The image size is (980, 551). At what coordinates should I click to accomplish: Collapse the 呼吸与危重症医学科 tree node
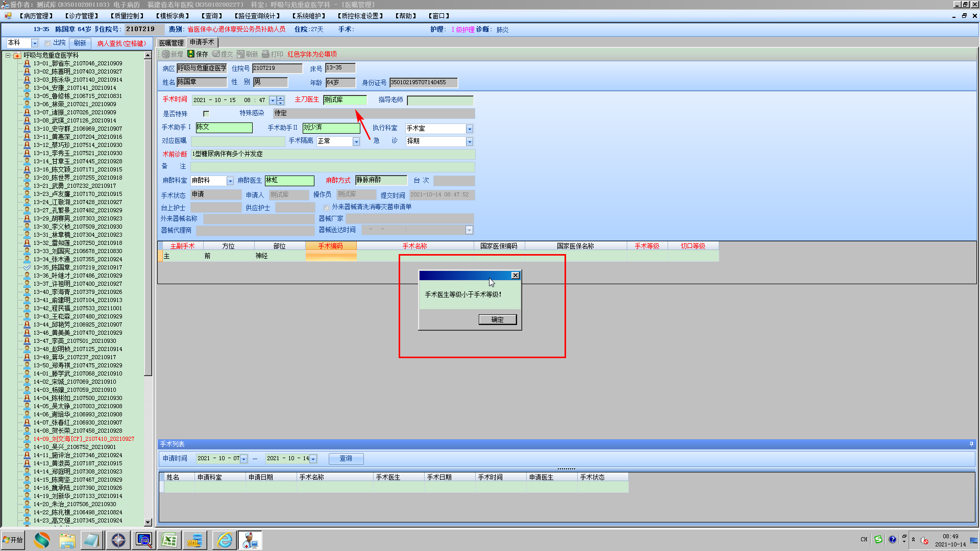coord(8,55)
